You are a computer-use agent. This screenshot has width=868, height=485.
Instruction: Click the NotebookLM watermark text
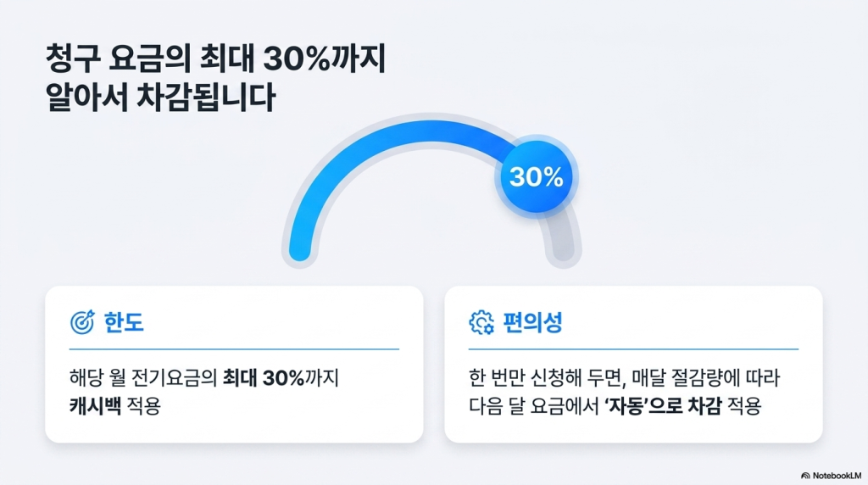pyautogui.click(x=837, y=476)
